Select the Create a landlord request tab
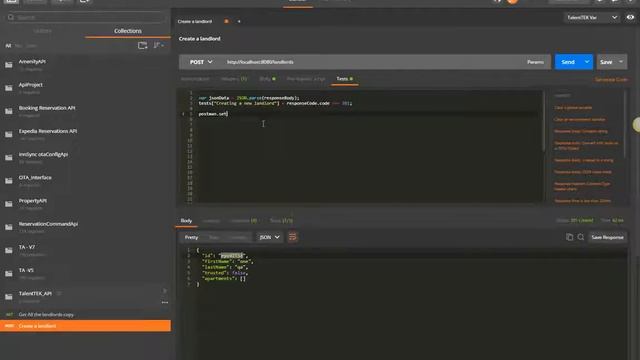The width and height of the screenshot is (640, 360). click(x=195, y=21)
